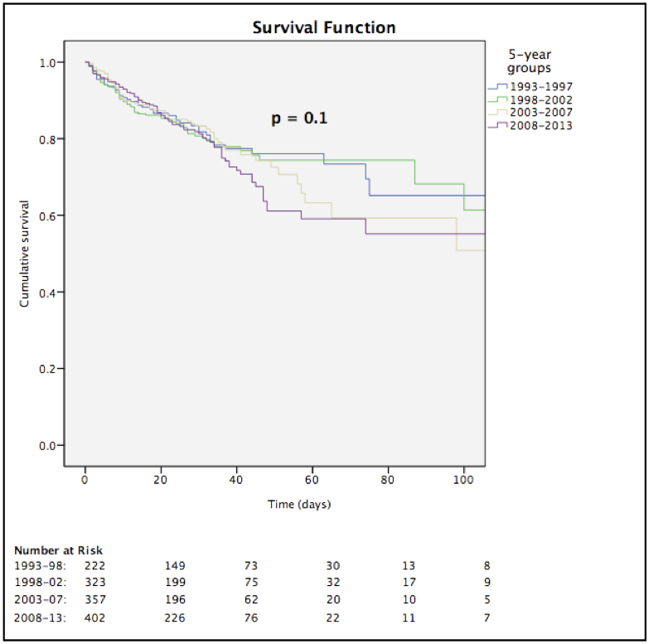Screen dimensions: 663x644
Task: Click the yellow 2003-2007 legend line swatch
Action: tap(497, 112)
